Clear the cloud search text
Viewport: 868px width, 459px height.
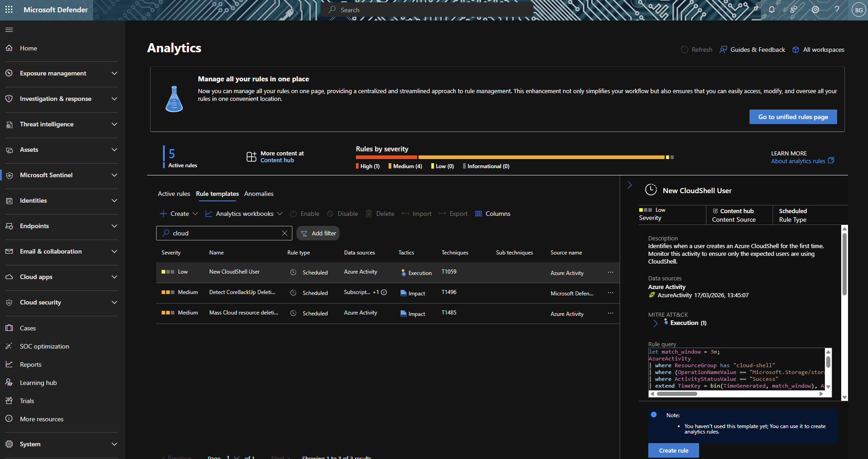click(285, 233)
